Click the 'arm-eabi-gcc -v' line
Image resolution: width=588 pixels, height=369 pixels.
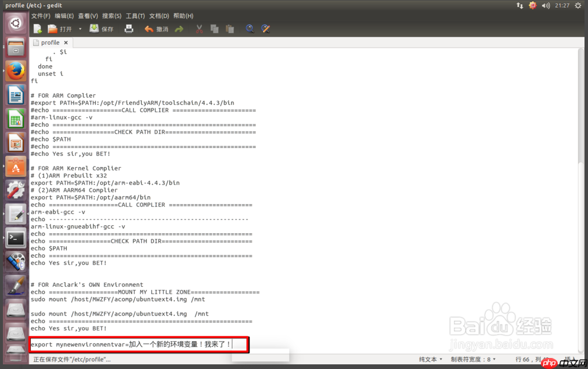point(58,212)
